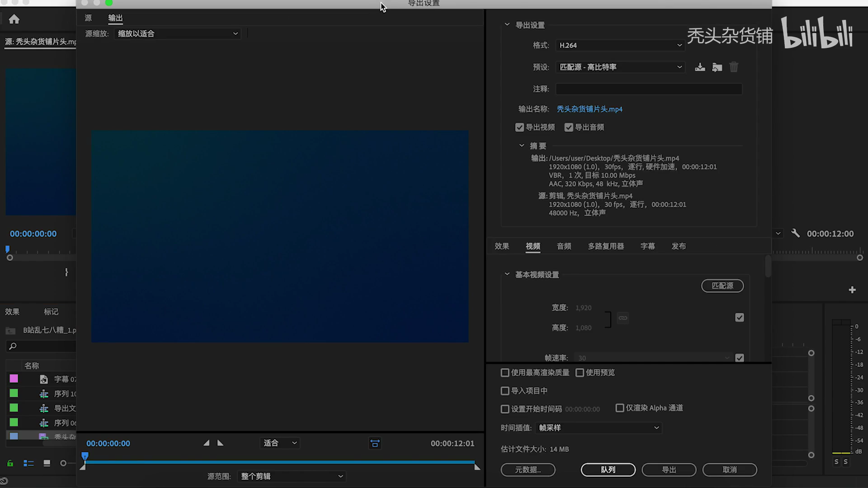The height and width of the screenshot is (488, 868).
Task: Open the 字幕 tab
Action: 647,246
